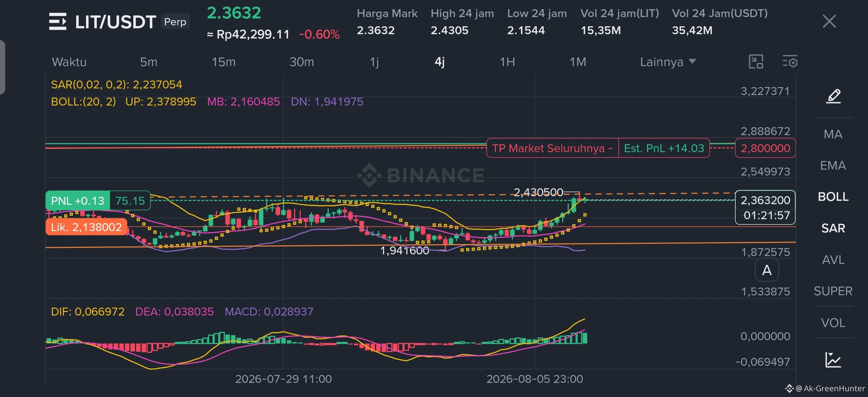Tap the 2026-07-29 11:00 date label
The image size is (868, 397).
[283, 379]
